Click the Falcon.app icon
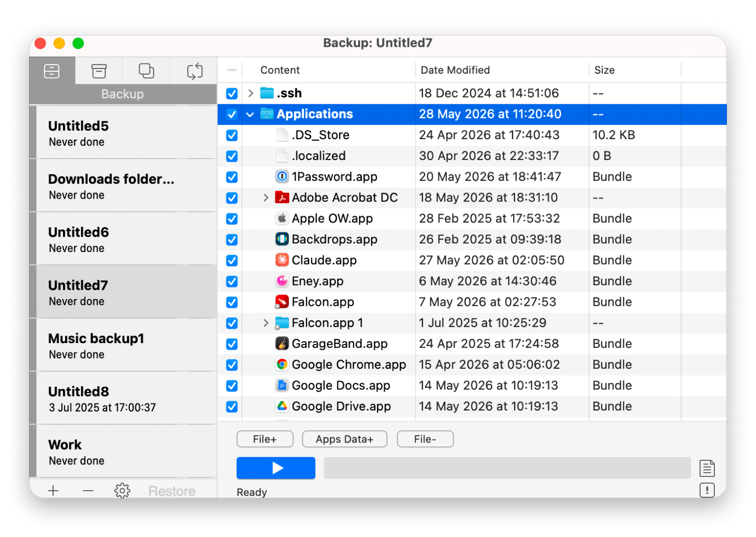Viewport: 756px width, 537px height. [282, 301]
